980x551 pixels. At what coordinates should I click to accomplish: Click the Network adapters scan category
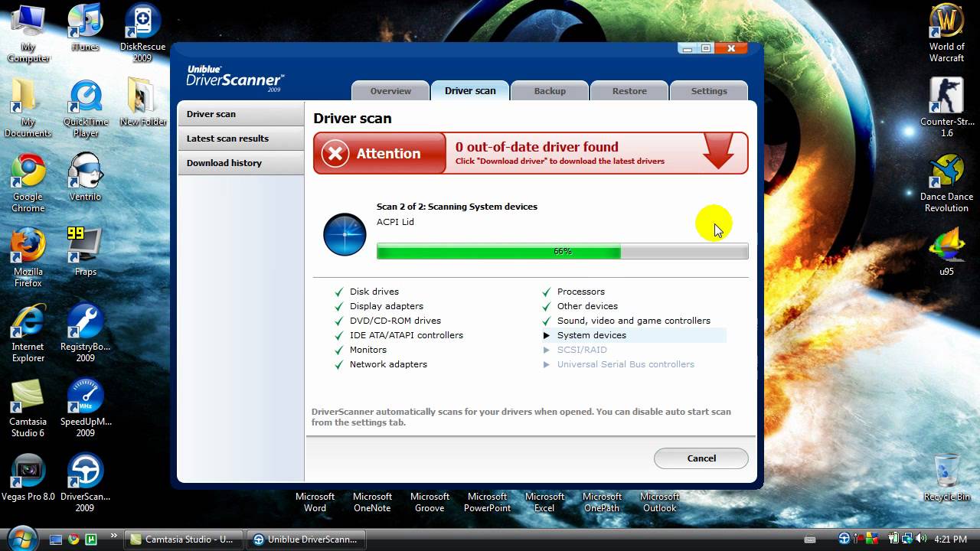coord(388,364)
